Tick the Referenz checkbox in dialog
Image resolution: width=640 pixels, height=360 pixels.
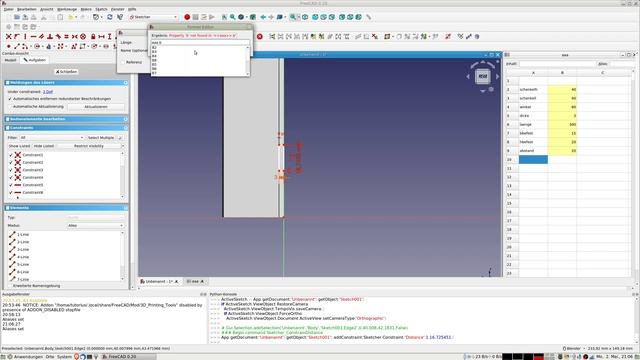122,62
